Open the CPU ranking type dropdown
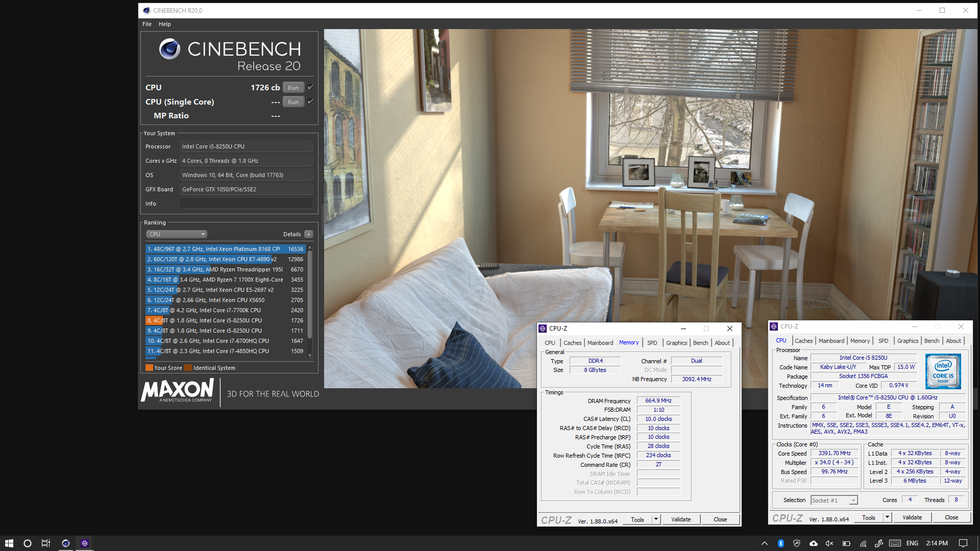This screenshot has width=980, height=551. pos(177,234)
